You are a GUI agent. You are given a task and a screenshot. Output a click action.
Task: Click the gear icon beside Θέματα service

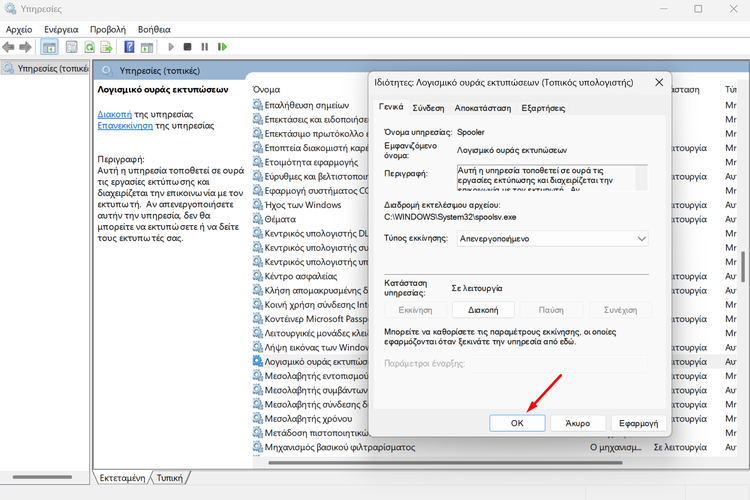point(258,219)
